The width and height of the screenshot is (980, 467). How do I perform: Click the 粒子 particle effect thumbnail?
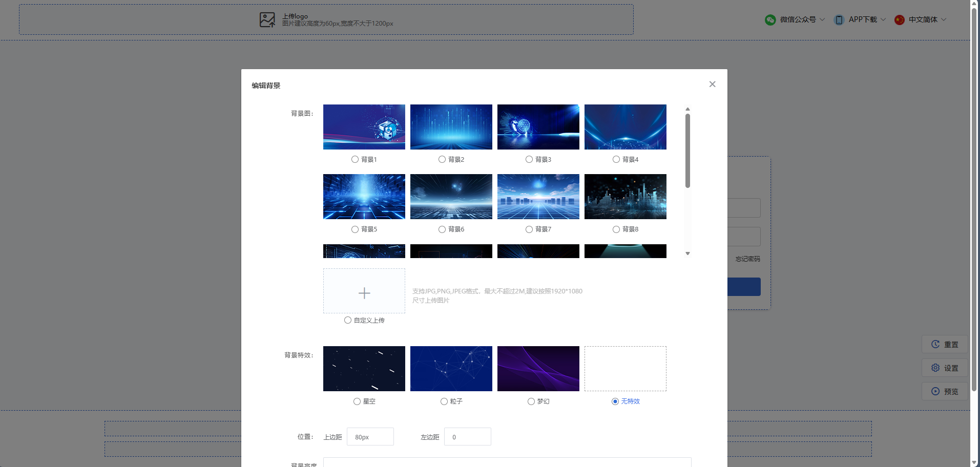point(451,369)
